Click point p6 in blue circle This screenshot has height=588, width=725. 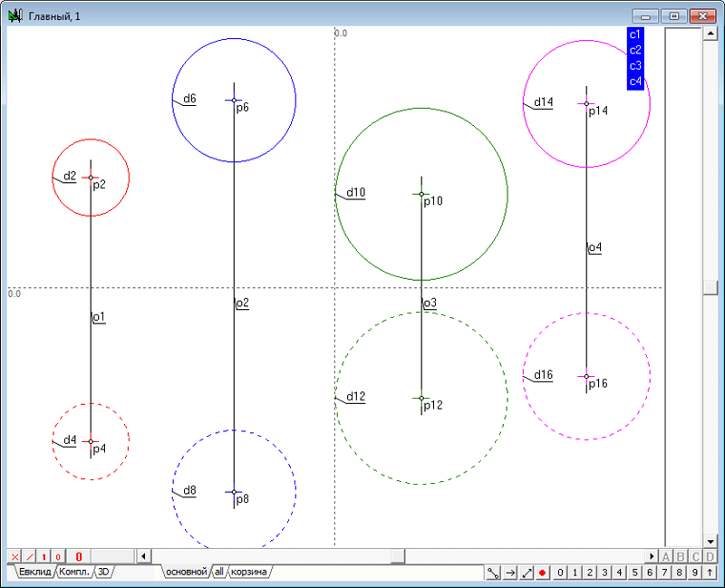(x=234, y=101)
